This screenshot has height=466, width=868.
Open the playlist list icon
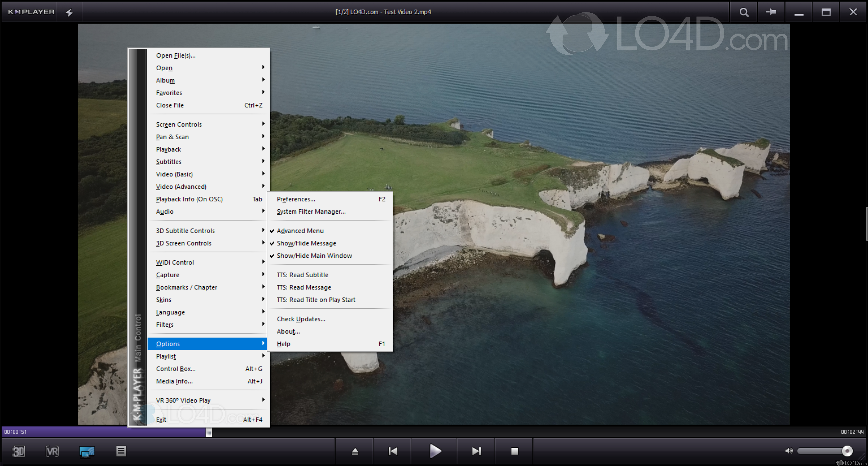click(121, 451)
